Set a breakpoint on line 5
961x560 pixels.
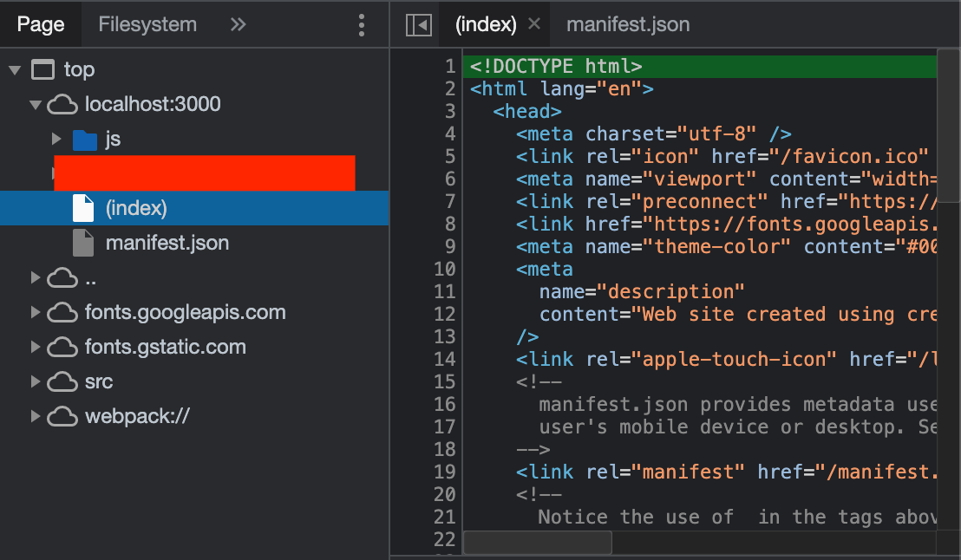[x=448, y=156]
